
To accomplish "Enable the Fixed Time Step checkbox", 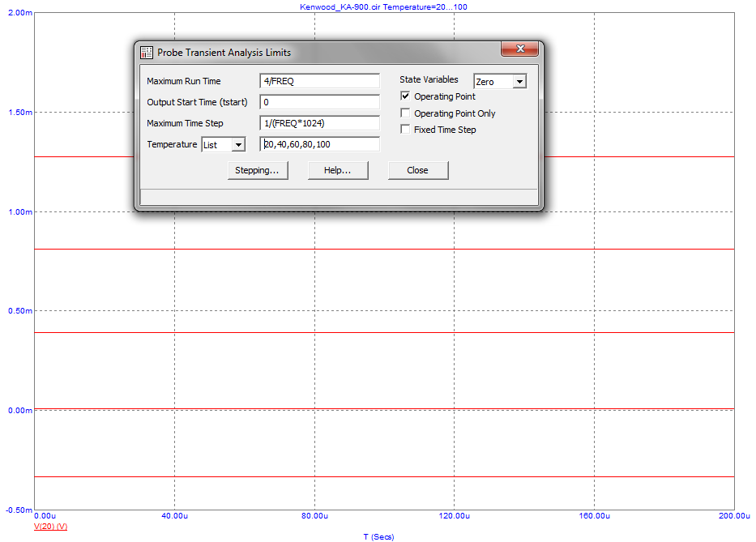I will [x=405, y=130].
